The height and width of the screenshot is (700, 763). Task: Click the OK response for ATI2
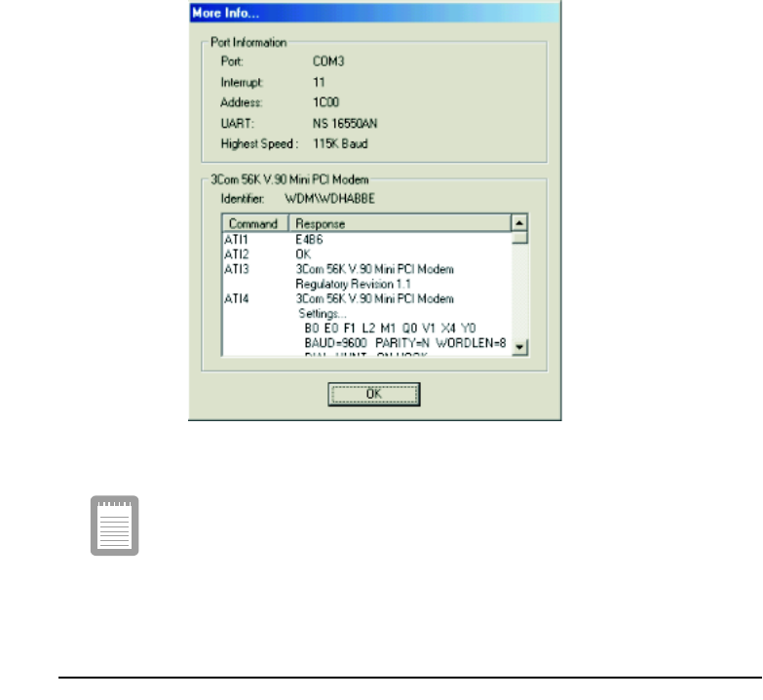coord(303,254)
